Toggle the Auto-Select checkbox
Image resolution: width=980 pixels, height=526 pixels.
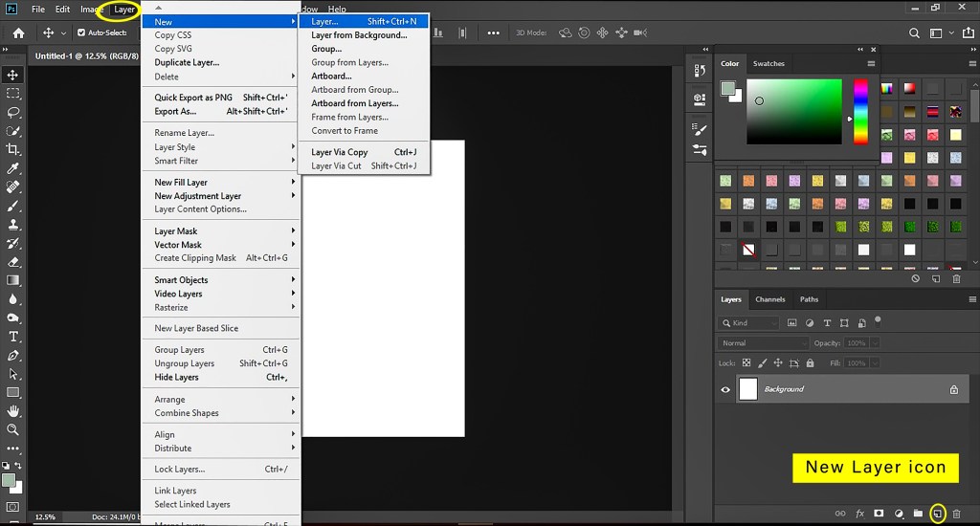click(x=81, y=33)
